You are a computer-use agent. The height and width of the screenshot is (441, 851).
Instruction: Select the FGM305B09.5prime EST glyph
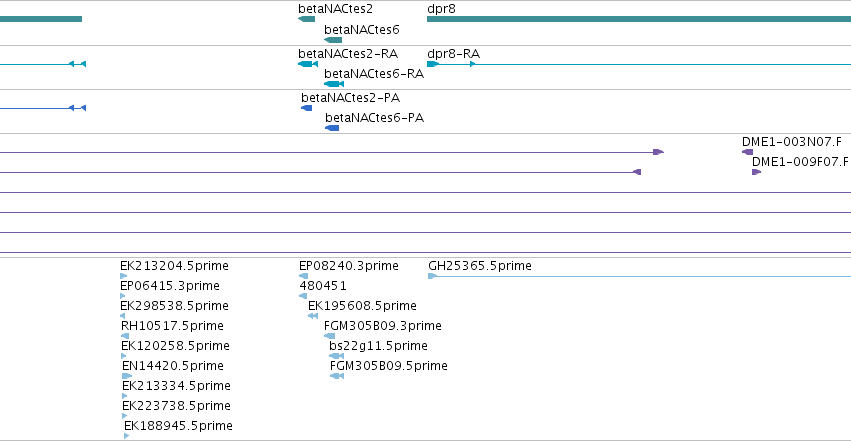click(337, 376)
